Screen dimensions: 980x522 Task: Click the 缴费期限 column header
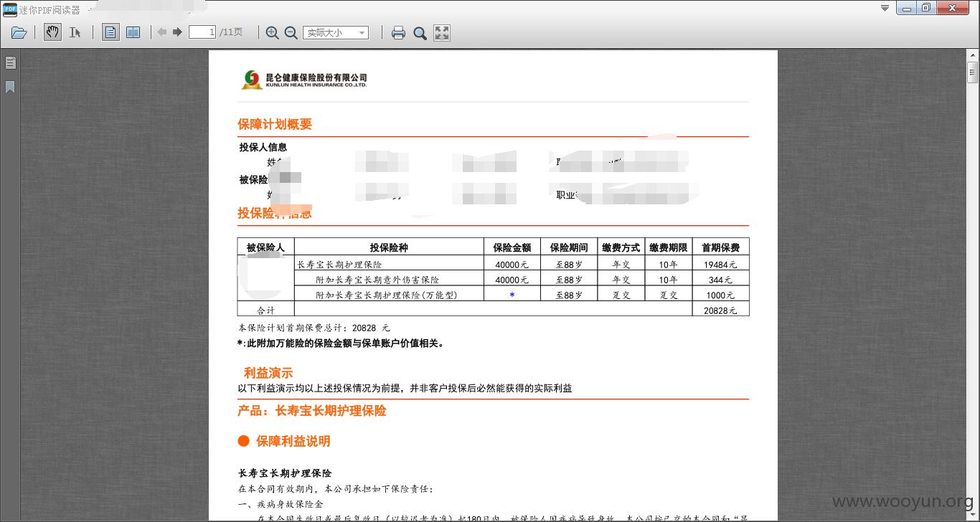point(669,247)
